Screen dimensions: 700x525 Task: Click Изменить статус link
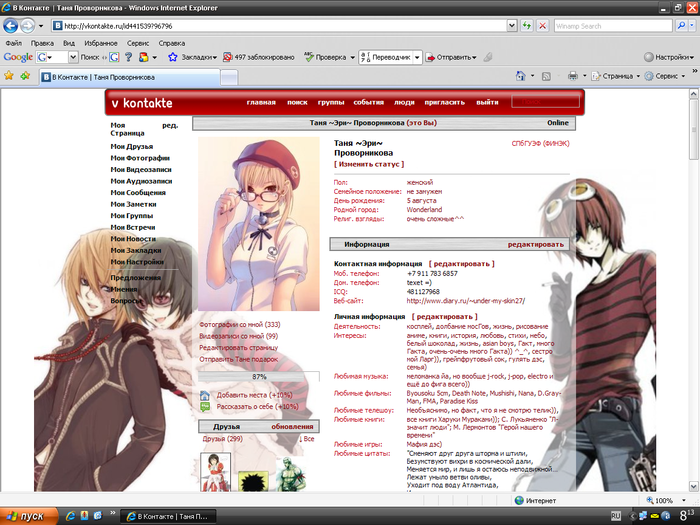tap(369, 164)
